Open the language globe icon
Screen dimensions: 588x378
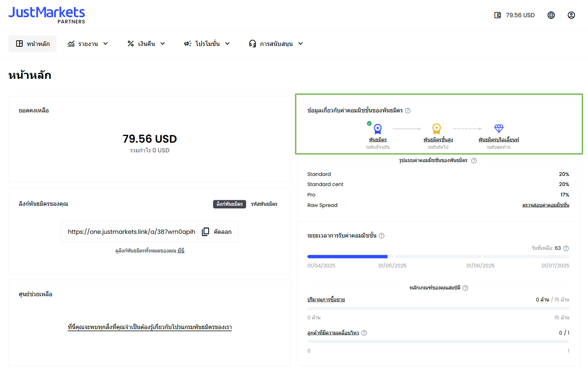pos(551,15)
